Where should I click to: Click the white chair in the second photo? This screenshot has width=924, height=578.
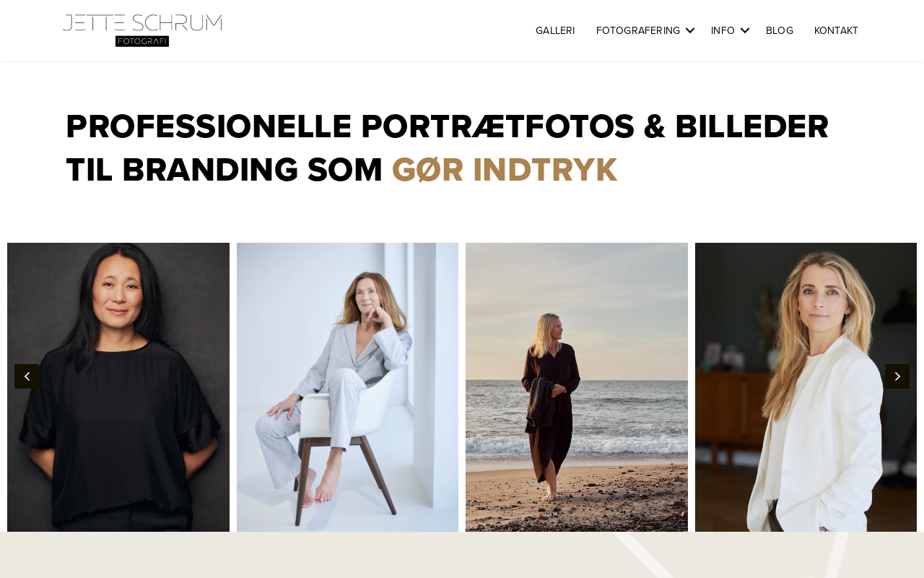pos(361,419)
